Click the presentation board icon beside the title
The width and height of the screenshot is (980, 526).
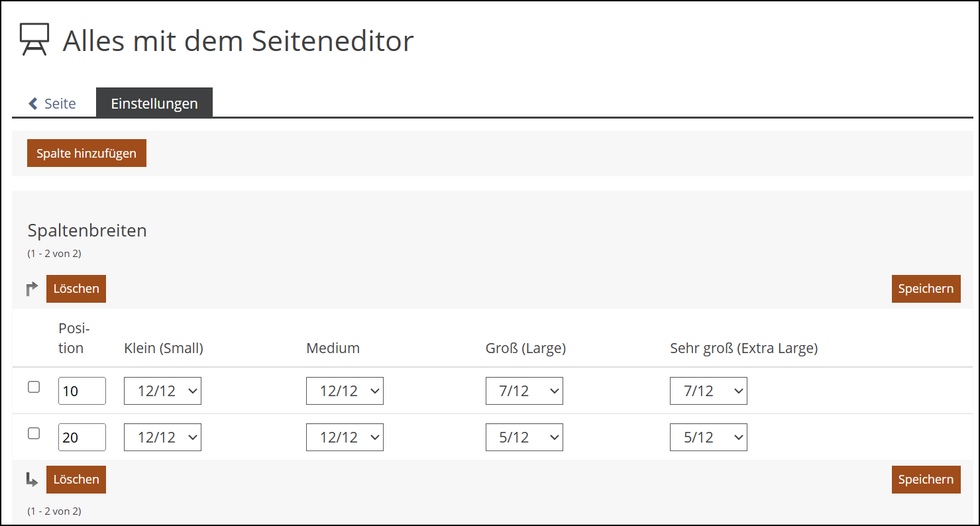[34, 40]
